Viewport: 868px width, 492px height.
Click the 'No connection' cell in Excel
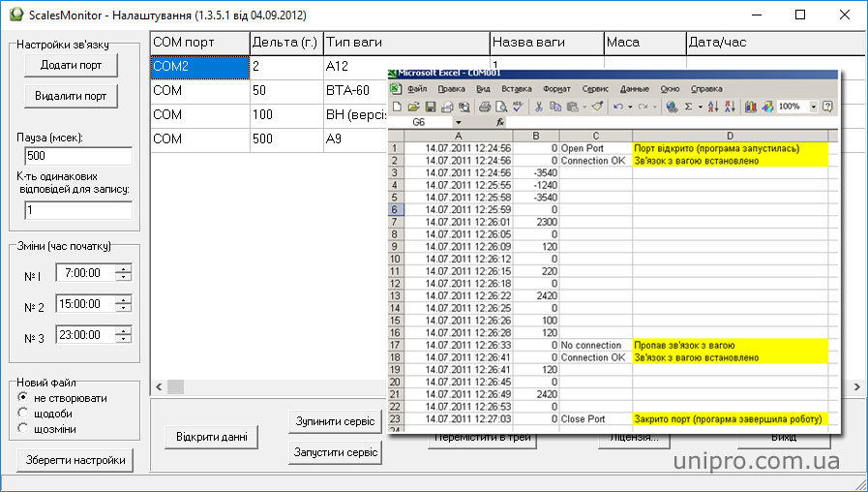[x=595, y=345]
